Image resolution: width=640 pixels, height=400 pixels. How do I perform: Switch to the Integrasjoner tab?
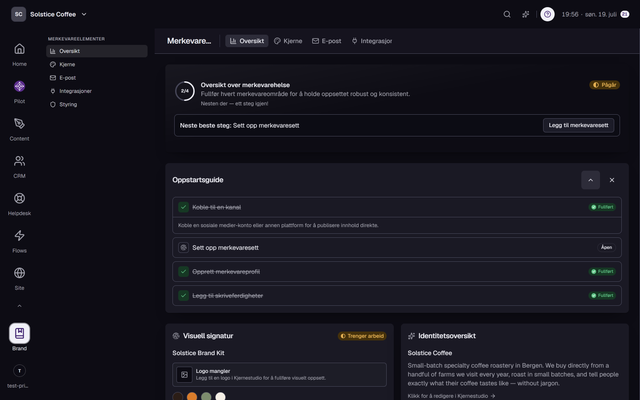pyautogui.click(x=372, y=41)
